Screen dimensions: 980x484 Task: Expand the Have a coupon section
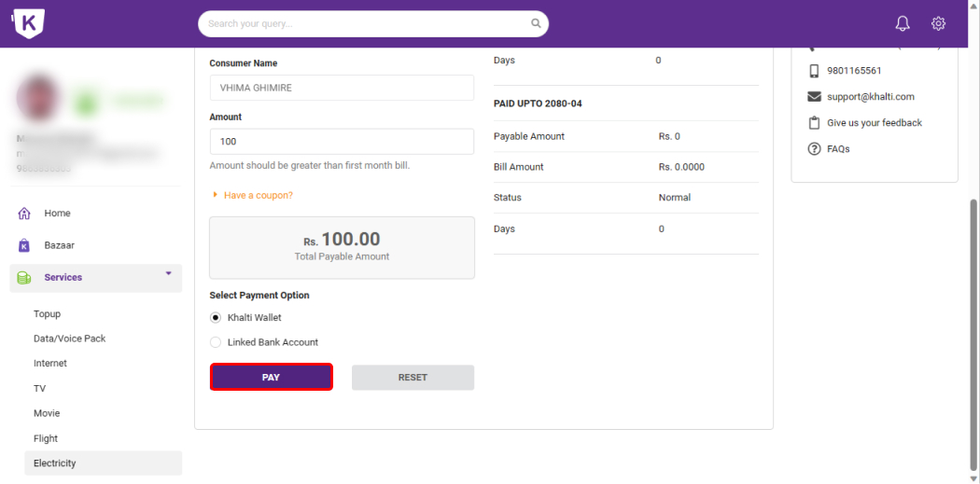pyautogui.click(x=253, y=195)
